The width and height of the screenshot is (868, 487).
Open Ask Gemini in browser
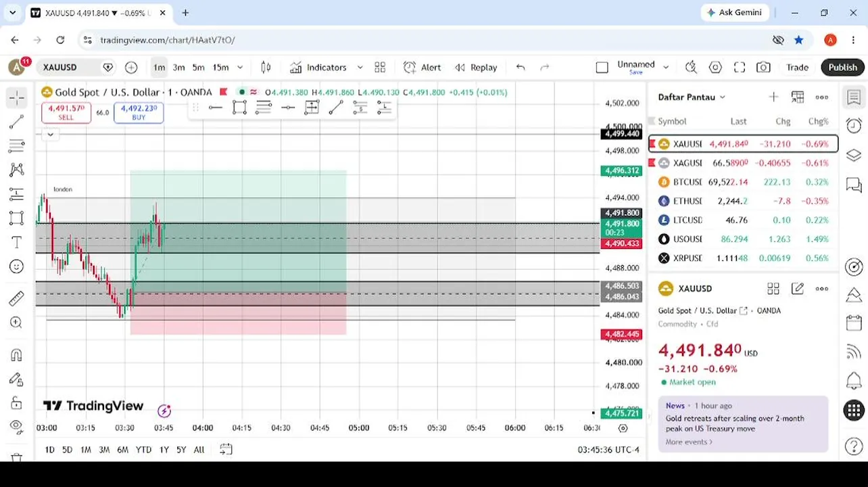(734, 12)
